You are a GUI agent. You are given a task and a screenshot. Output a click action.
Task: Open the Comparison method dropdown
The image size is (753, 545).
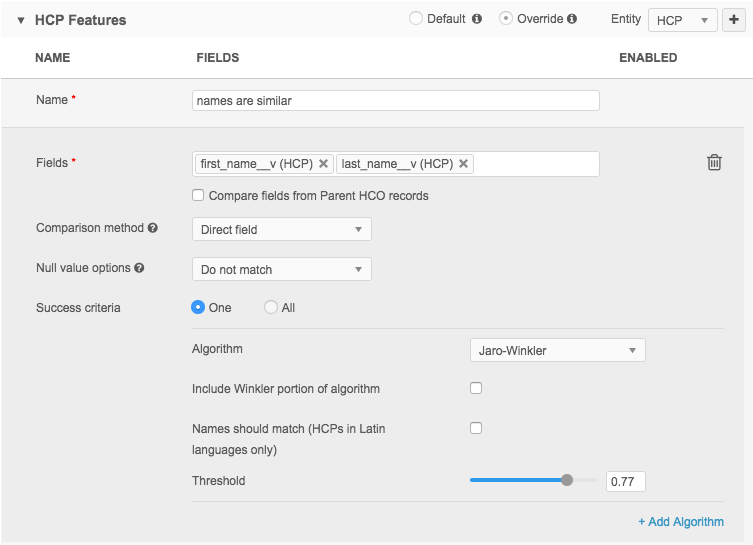[281, 229]
